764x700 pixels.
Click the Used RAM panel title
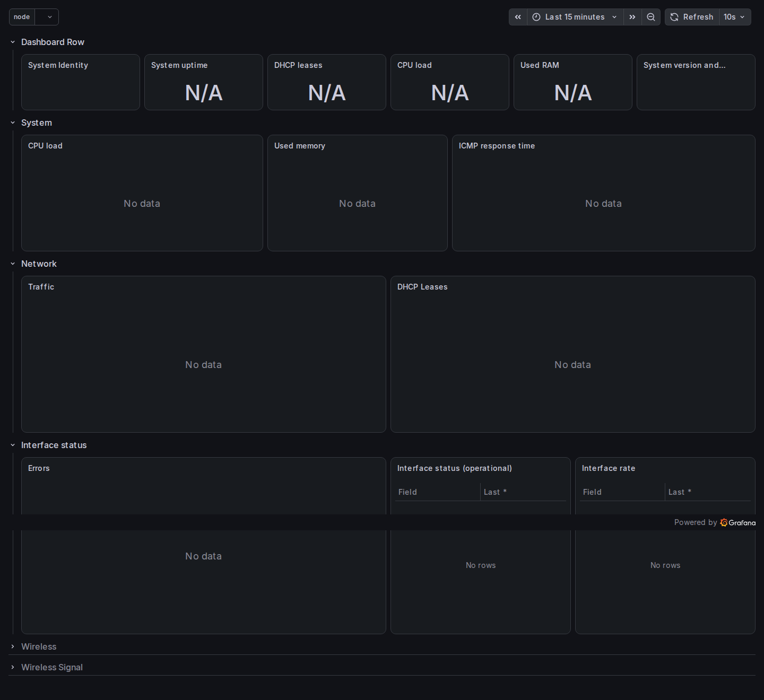540,65
